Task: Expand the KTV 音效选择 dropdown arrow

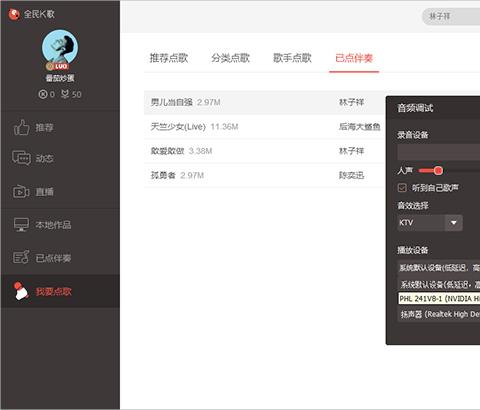Action: [454, 223]
